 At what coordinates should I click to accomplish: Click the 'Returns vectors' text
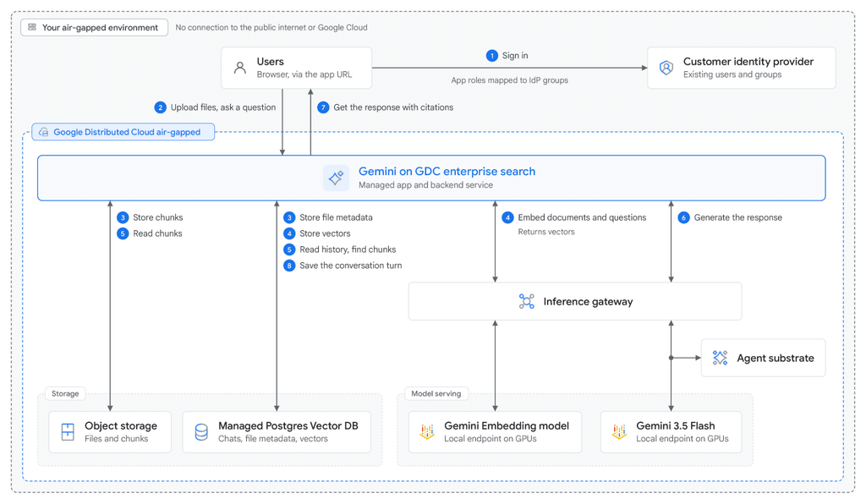[x=546, y=232]
